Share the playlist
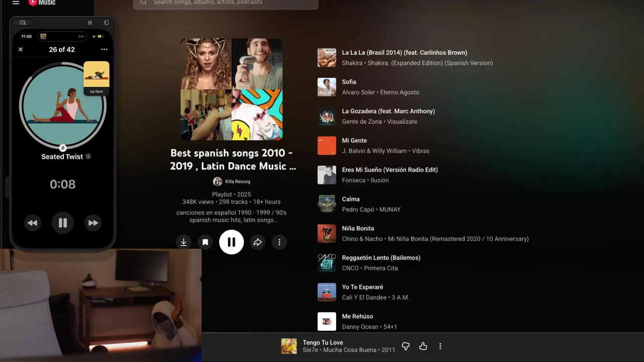 point(258,242)
